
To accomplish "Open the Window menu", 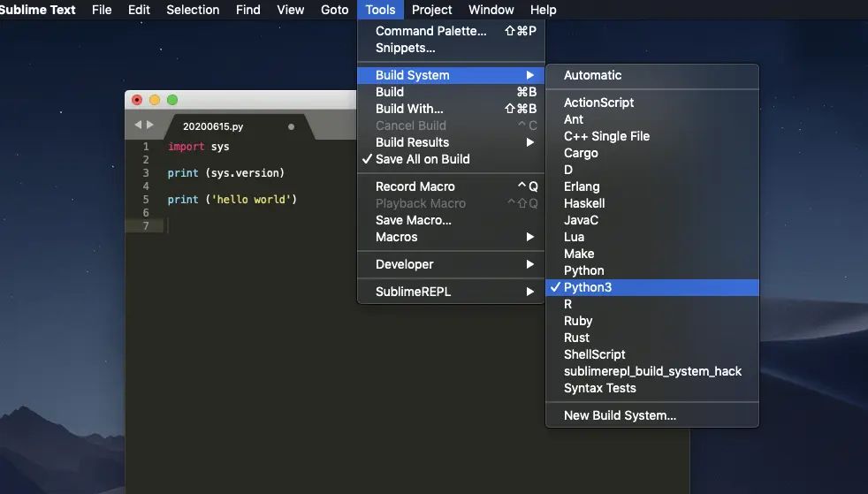I will (x=491, y=10).
